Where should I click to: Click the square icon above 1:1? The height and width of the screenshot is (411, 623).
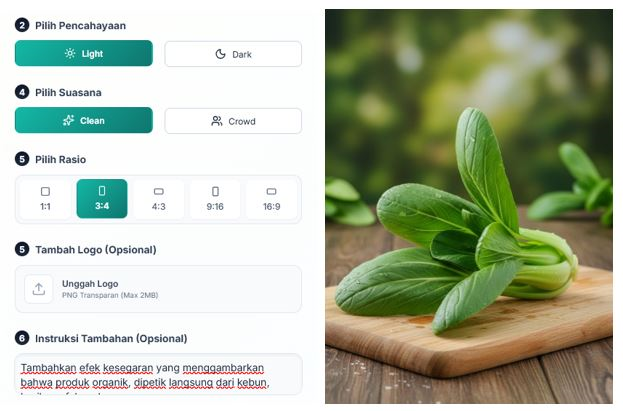coord(45,192)
